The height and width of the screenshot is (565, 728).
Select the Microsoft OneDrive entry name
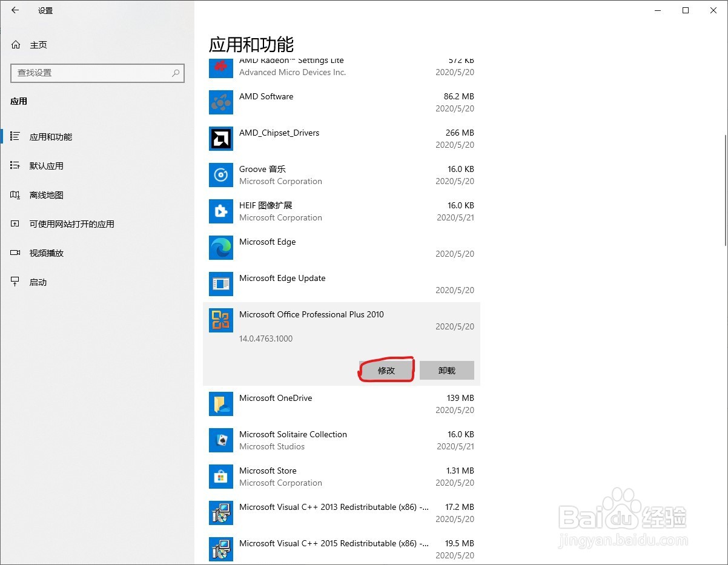coord(276,398)
